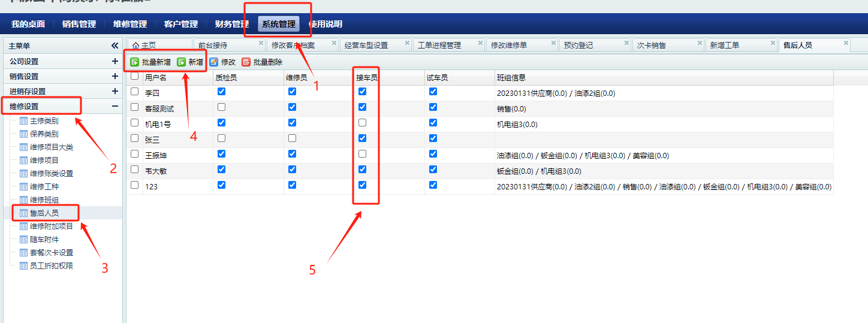Expand the 销售设置 section
This screenshot has width=868, height=323.
click(x=114, y=76)
